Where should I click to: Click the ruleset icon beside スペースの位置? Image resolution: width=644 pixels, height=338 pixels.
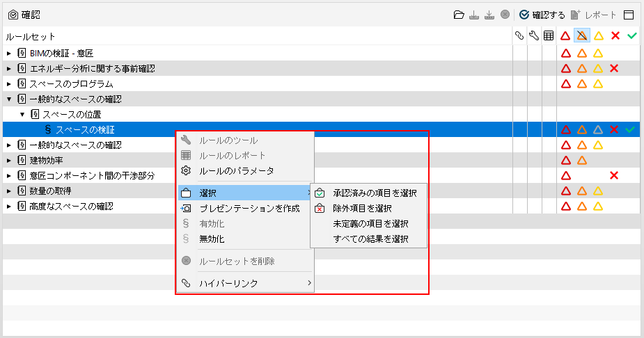[x=35, y=115]
